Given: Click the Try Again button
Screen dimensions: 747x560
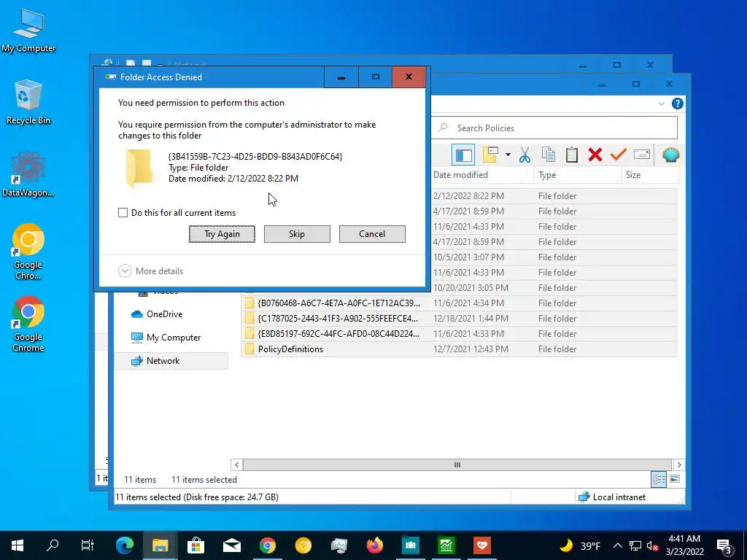Looking at the screenshot, I should 222,234.
